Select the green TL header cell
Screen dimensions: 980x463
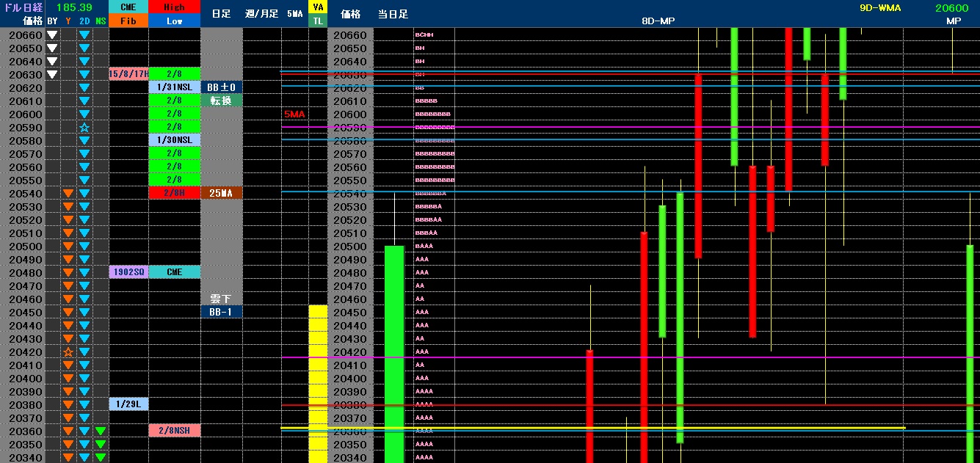318,21
